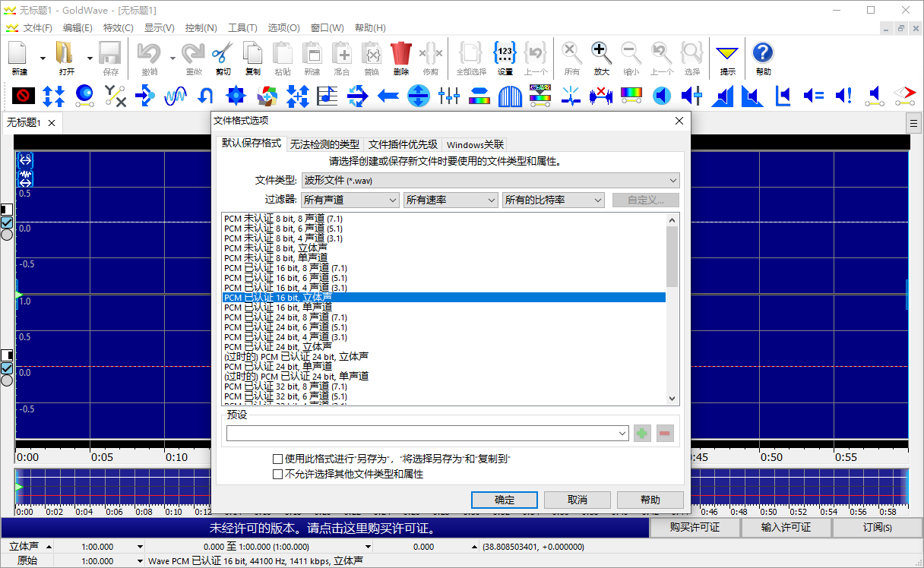This screenshot has height=568, width=924.
Task: Click the blue arch-shaped effect icon
Action: (510, 96)
